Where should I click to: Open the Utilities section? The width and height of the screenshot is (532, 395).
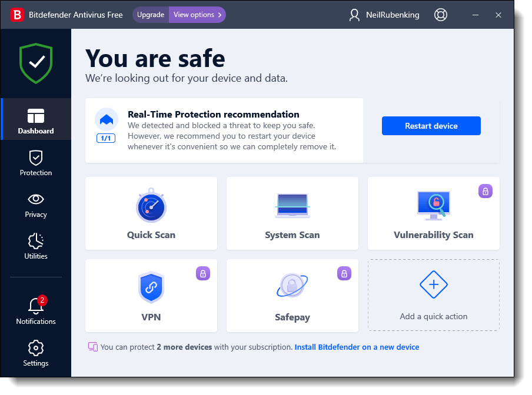36,246
